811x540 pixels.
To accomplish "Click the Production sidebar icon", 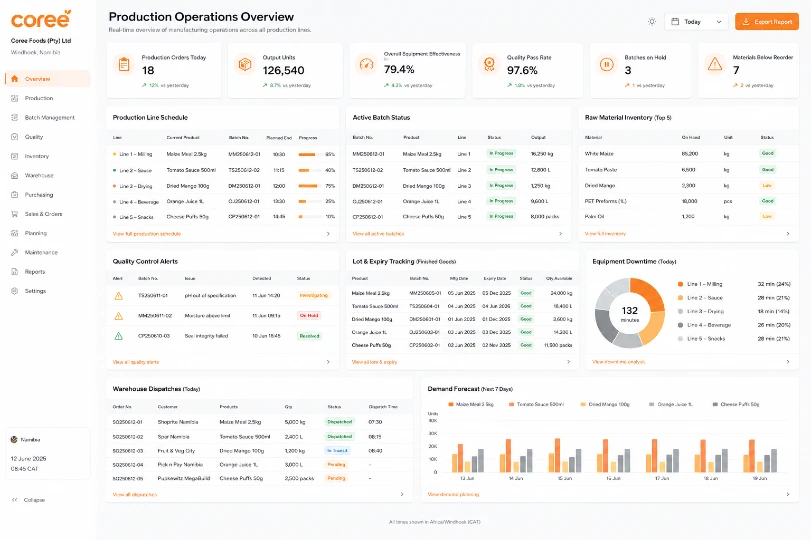I will (14, 98).
